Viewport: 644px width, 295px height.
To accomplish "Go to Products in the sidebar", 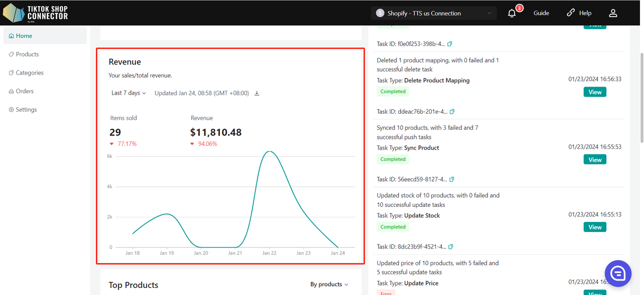I will click(x=27, y=54).
